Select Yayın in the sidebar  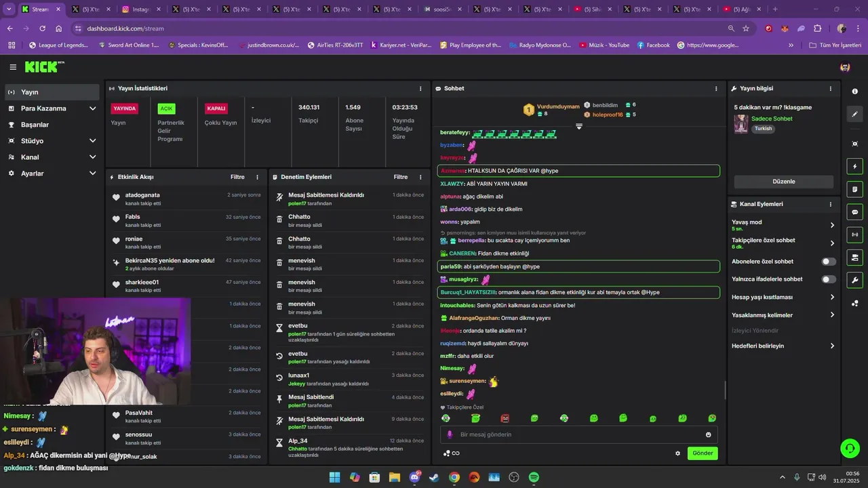click(52, 92)
